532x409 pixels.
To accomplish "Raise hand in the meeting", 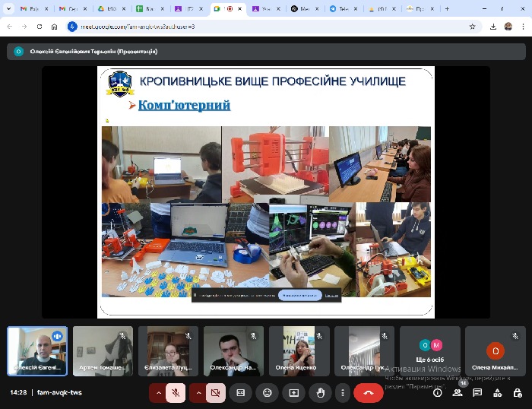I will [320, 392].
